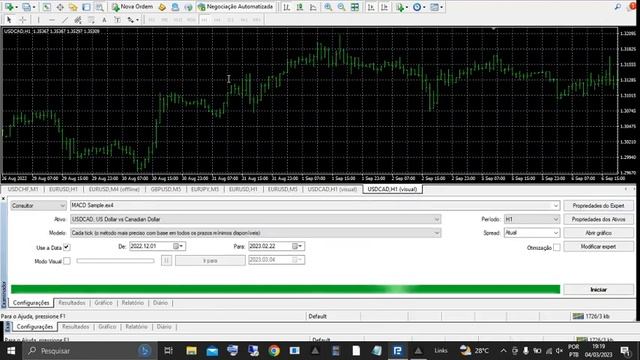This screenshot has height=360, width=640.
Task: Open the Windows Start menu
Action: coord(11,351)
